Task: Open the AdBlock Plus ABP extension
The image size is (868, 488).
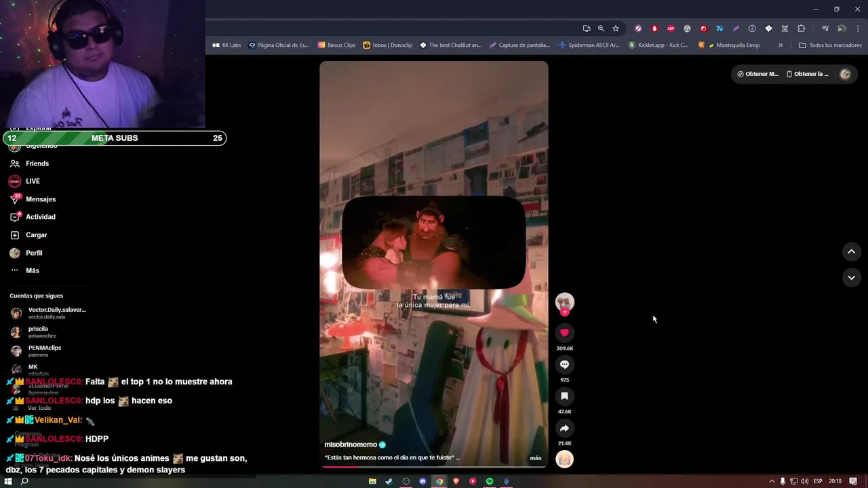Action: pos(671,28)
